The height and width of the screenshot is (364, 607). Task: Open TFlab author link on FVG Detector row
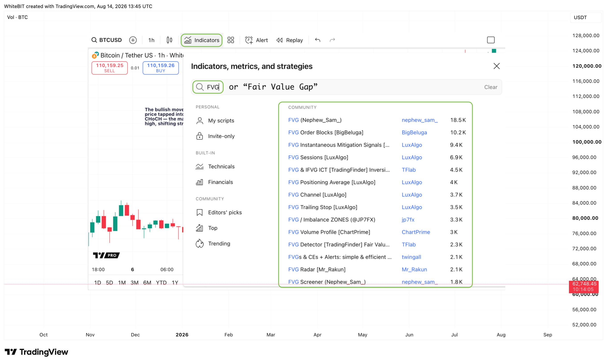(x=409, y=244)
